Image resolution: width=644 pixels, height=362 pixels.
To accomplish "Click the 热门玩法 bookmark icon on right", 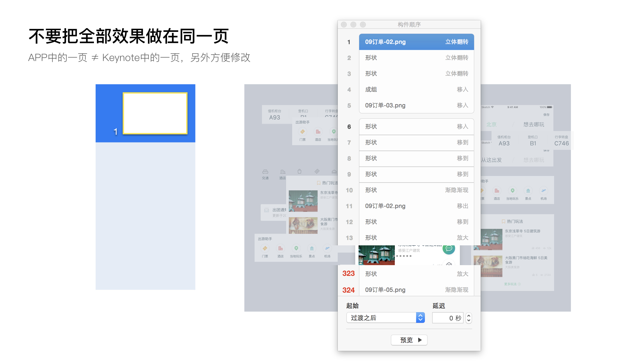I will click(x=503, y=222).
